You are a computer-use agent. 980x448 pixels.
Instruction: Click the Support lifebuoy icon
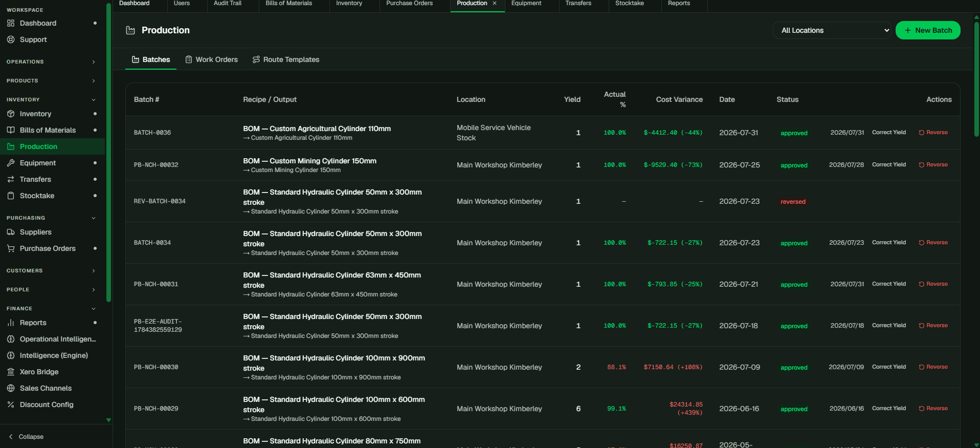point(11,39)
